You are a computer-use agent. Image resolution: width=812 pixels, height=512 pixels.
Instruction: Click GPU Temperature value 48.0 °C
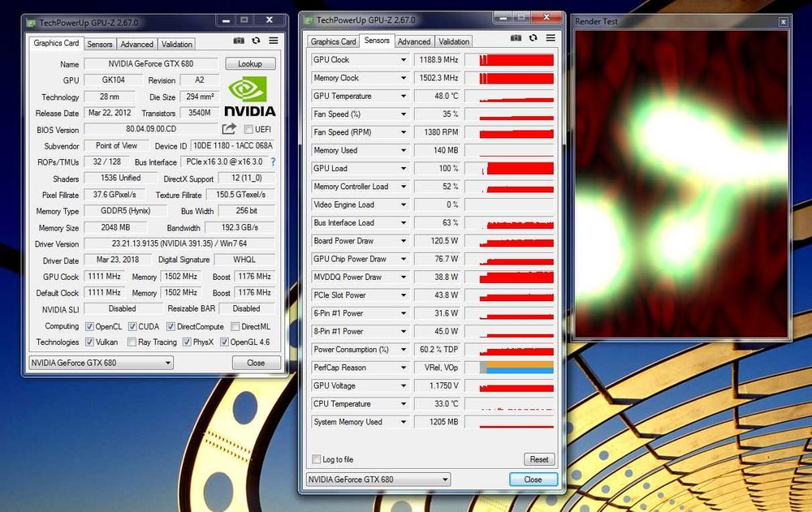[438, 97]
